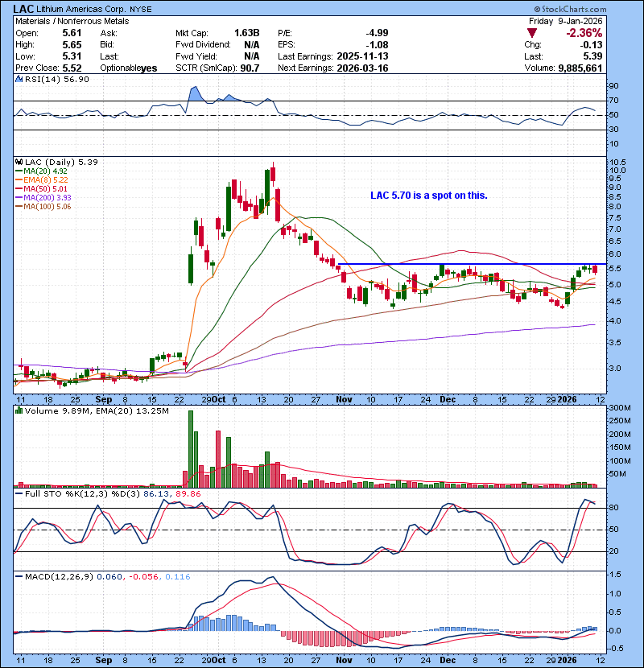
Task: Click the P/E value -4.99
Action: 377,33
